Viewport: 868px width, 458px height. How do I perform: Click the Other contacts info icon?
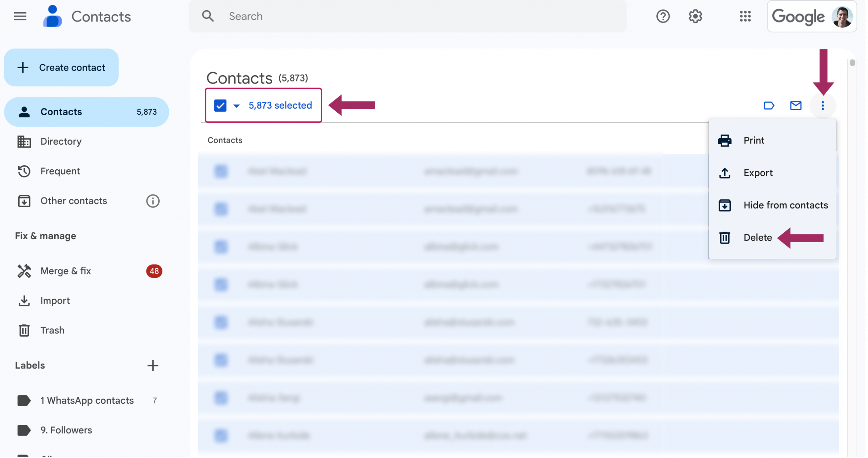click(153, 201)
